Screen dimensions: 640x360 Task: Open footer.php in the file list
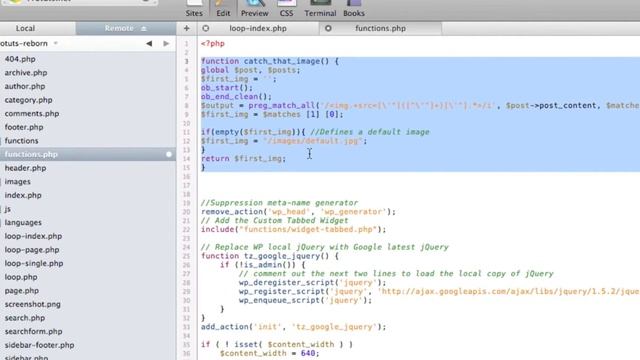[24, 127]
